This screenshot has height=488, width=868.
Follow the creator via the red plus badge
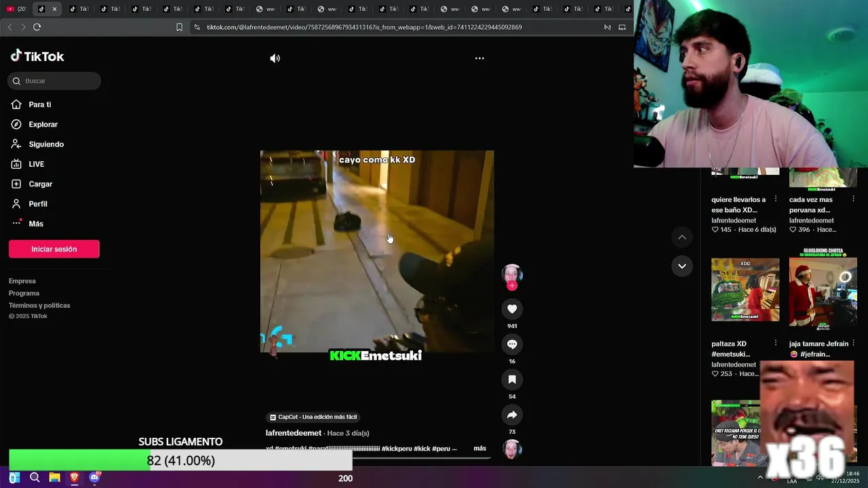click(512, 286)
